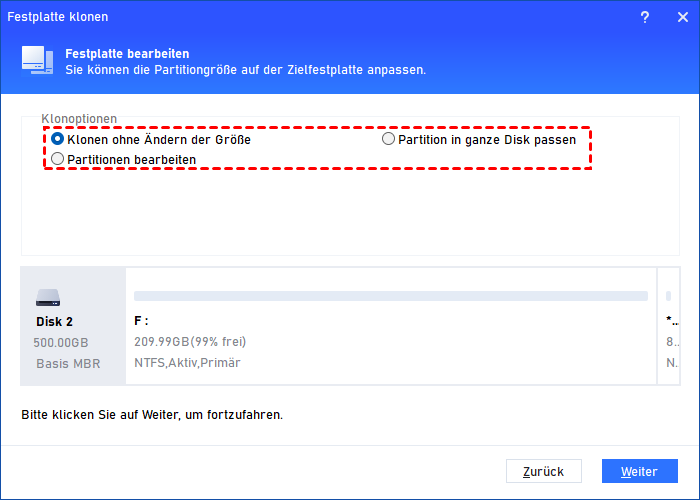
Task: Select Partition in ganze Disk passen
Action: pyautogui.click(x=479, y=139)
